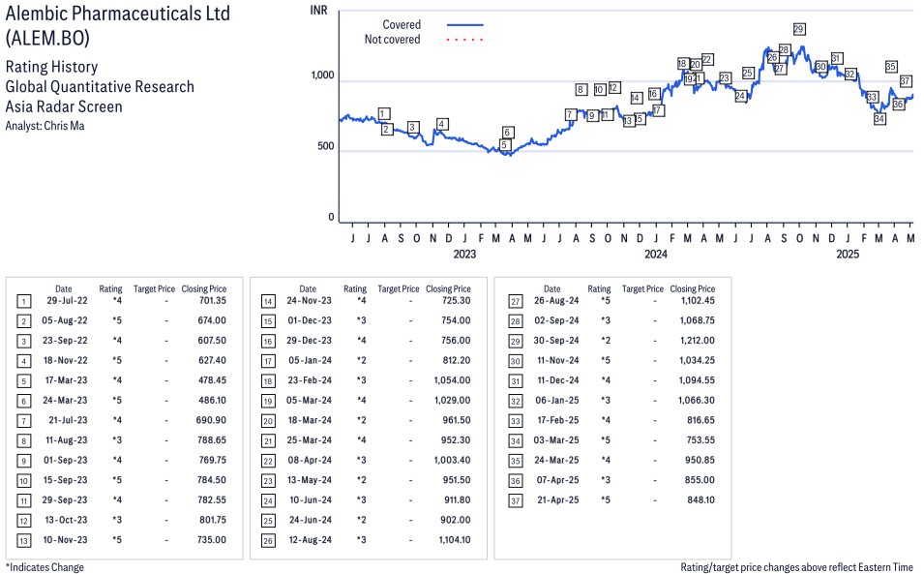Click chart marker 8 above the line

tap(581, 90)
